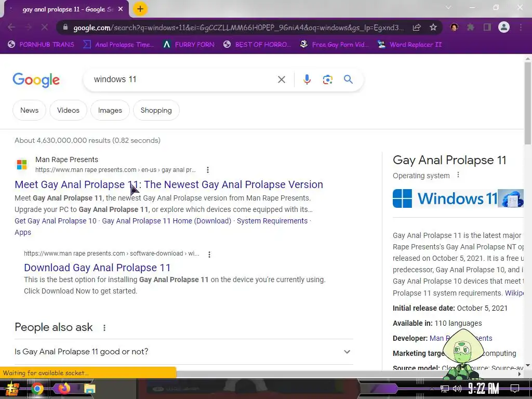This screenshot has height=399, width=532.
Task: Go back to the previous page
Action: 11,27
